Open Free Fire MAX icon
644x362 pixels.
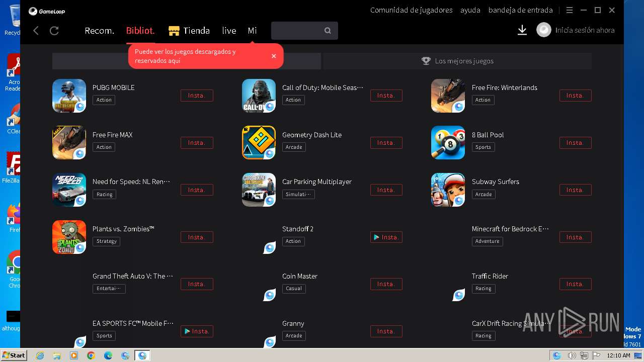click(69, 142)
